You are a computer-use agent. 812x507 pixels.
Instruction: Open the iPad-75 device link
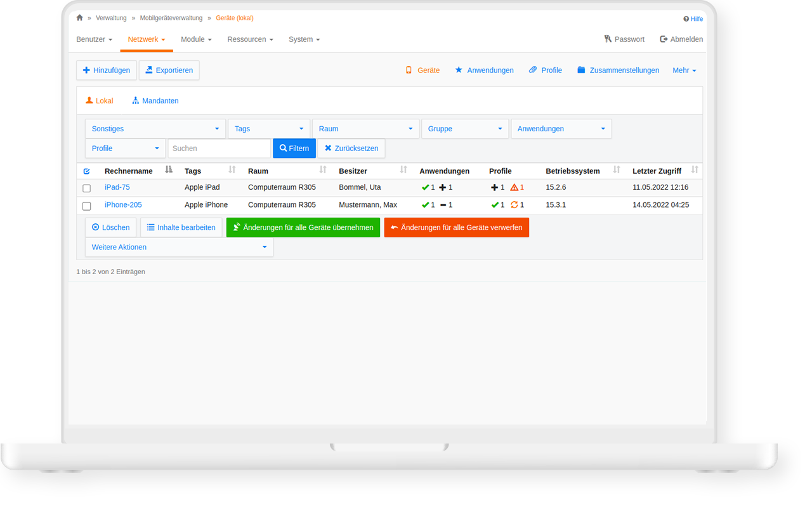pyautogui.click(x=117, y=187)
